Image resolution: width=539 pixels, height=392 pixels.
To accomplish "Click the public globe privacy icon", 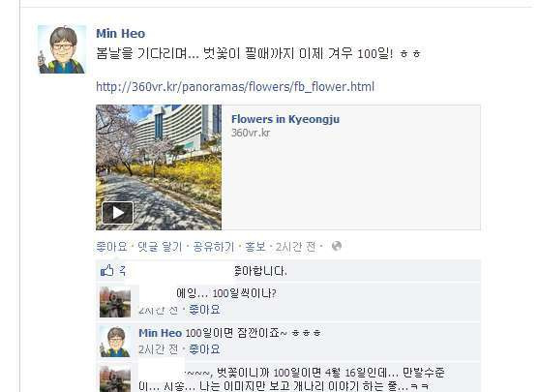I will tap(337, 246).
